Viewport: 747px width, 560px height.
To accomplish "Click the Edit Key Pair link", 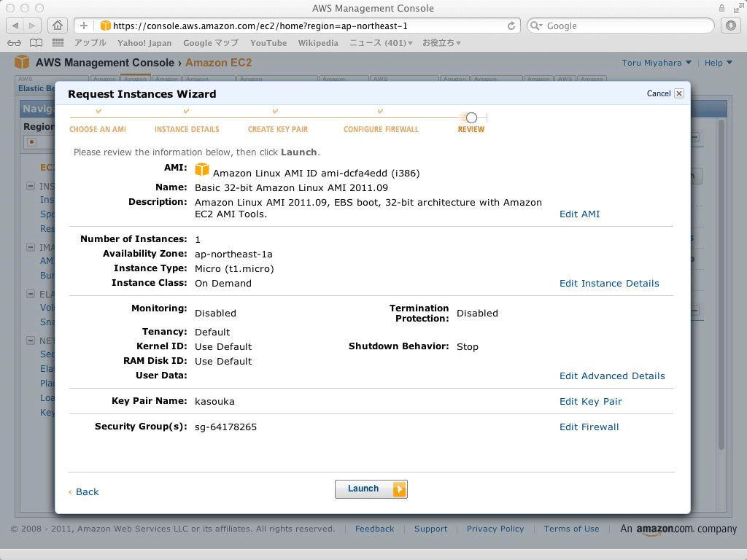I will tap(590, 402).
